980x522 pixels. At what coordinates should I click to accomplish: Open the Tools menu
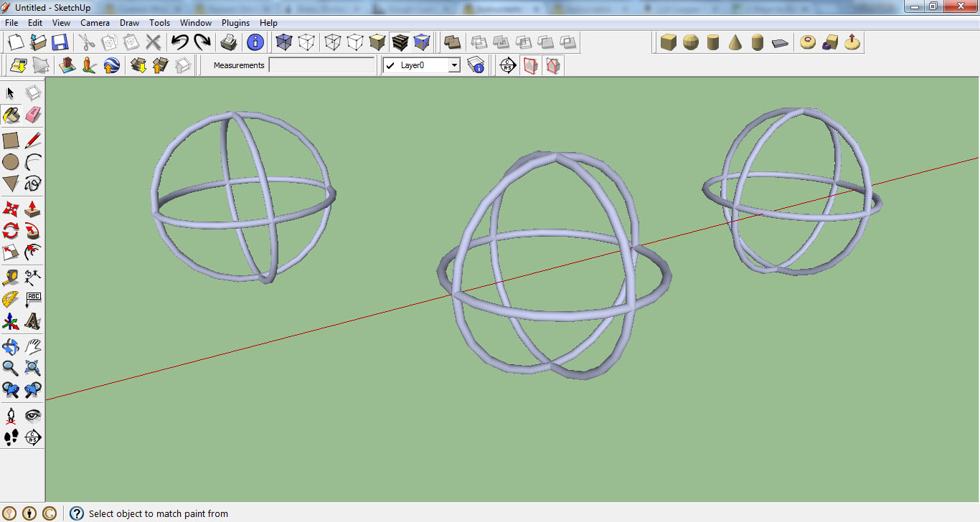[160, 23]
